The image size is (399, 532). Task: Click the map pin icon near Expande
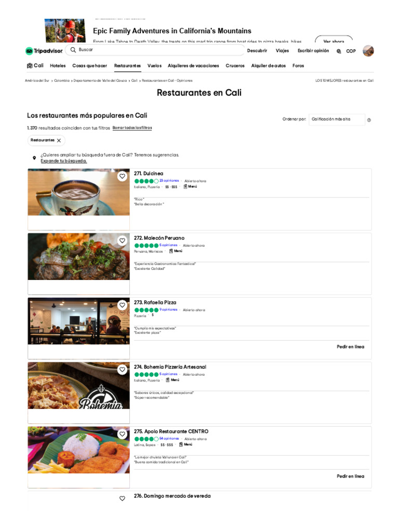pos(34,158)
